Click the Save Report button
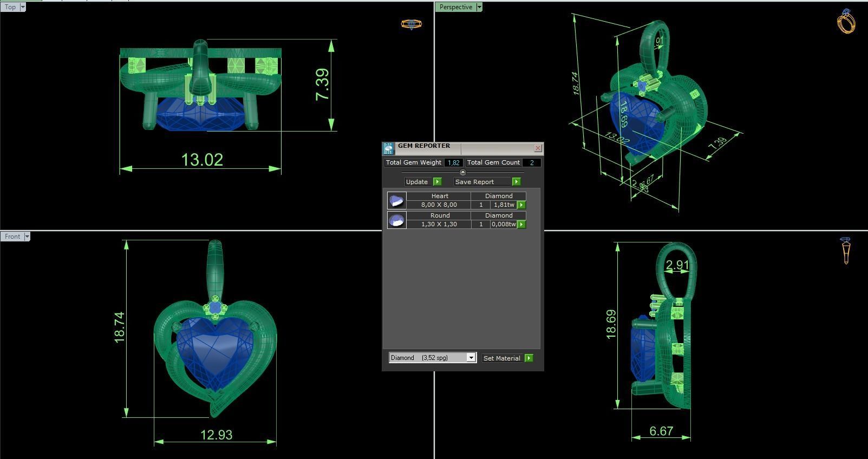The height and width of the screenshot is (459, 868). tap(482, 182)
